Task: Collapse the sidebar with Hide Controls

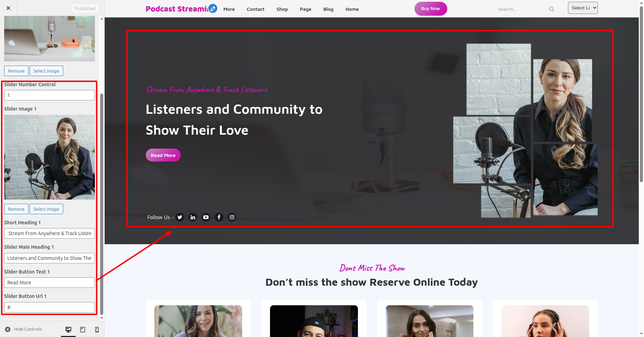Action: click(x=23, y=329)
